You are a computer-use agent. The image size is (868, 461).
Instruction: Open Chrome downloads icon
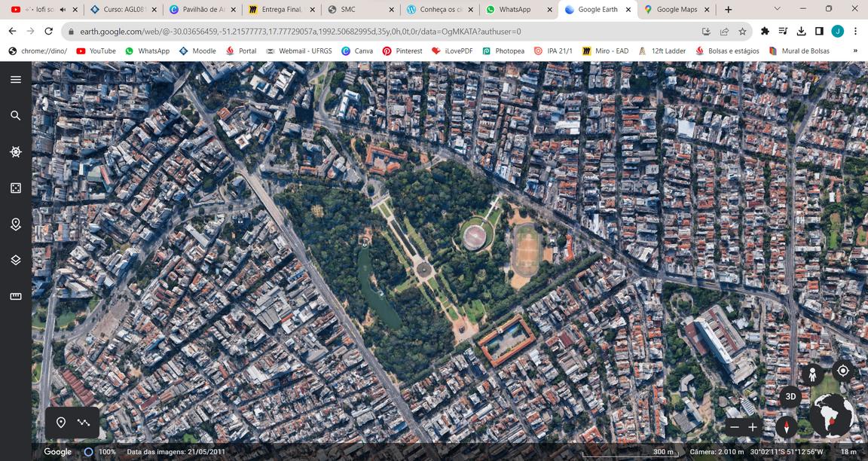click(801, 32)
